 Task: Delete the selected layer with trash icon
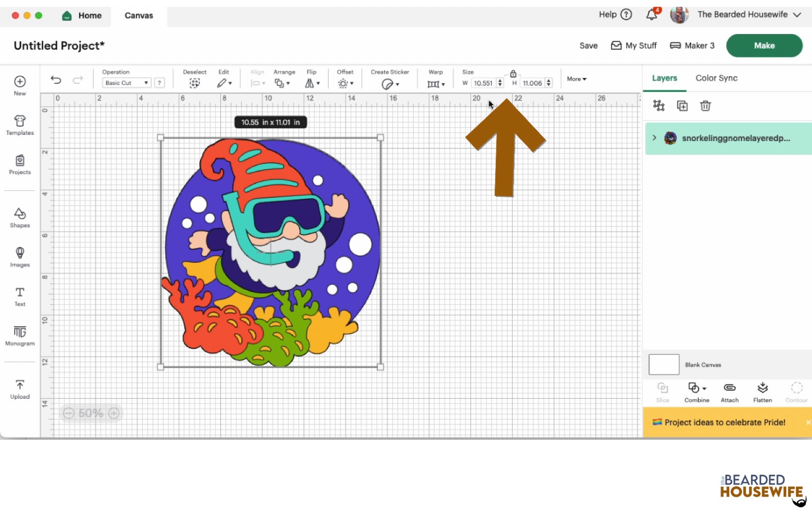pos(705,106)
